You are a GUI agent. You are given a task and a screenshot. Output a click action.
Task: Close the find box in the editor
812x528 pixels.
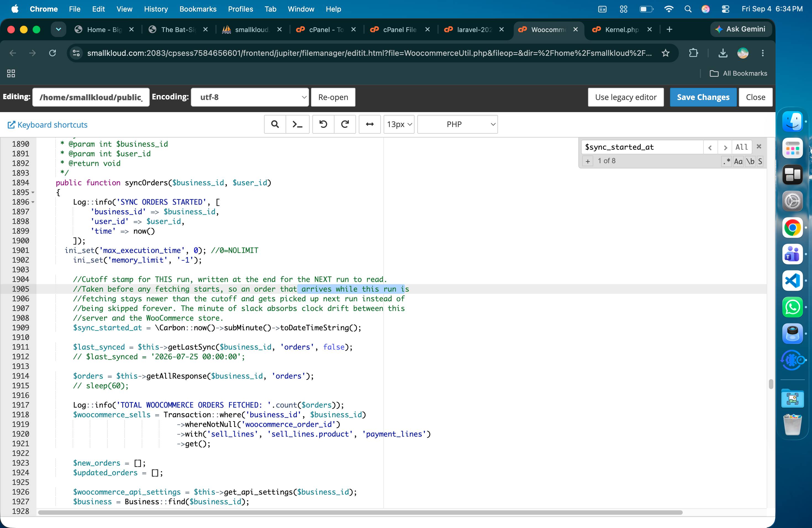759,146
